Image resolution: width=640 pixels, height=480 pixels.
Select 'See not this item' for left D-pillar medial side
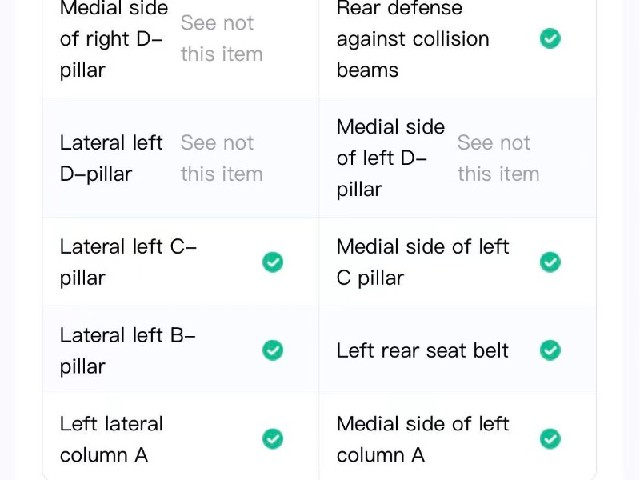(498, 158)
